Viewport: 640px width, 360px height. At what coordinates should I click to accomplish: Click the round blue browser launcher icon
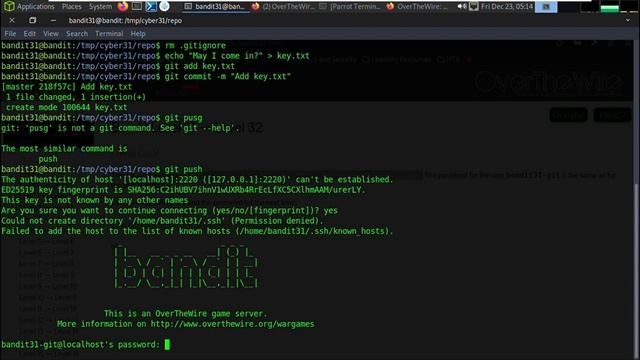[164, 6]
